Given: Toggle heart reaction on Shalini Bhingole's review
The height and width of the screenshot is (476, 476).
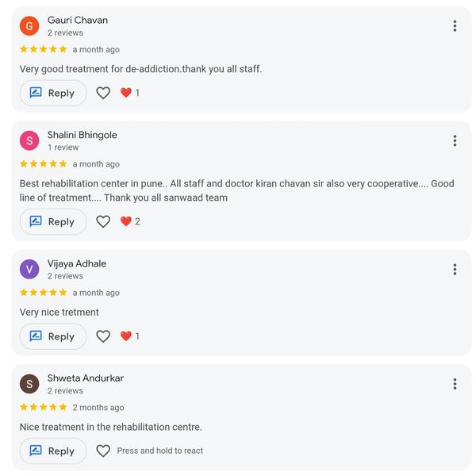Looking at the screenshot, I should pyautogui.click(x=103, y=222).
